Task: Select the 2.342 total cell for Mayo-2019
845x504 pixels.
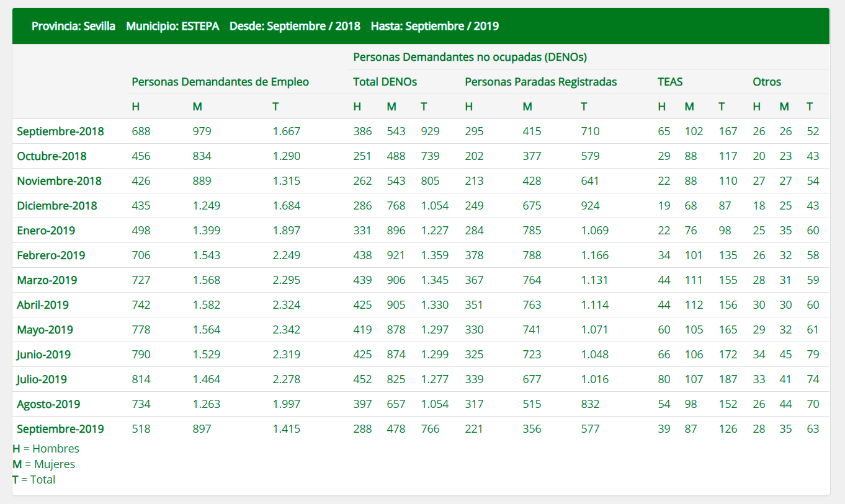Action: pyautogui.click(x=286, y=330)
